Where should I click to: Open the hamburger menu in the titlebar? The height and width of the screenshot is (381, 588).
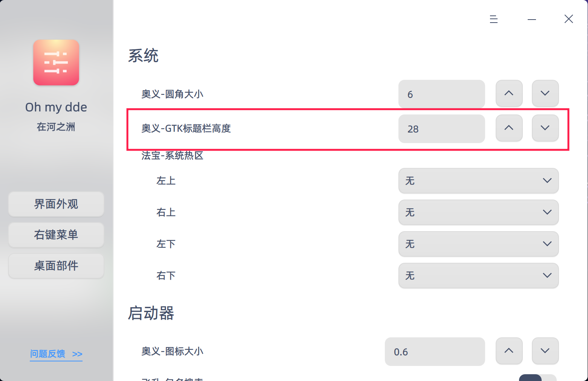tap(494, 19)
